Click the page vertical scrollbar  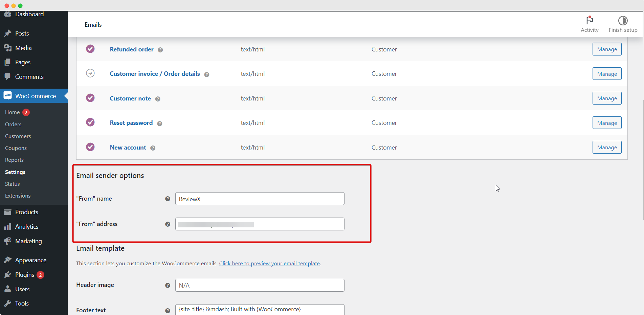(x=643, y=161)
